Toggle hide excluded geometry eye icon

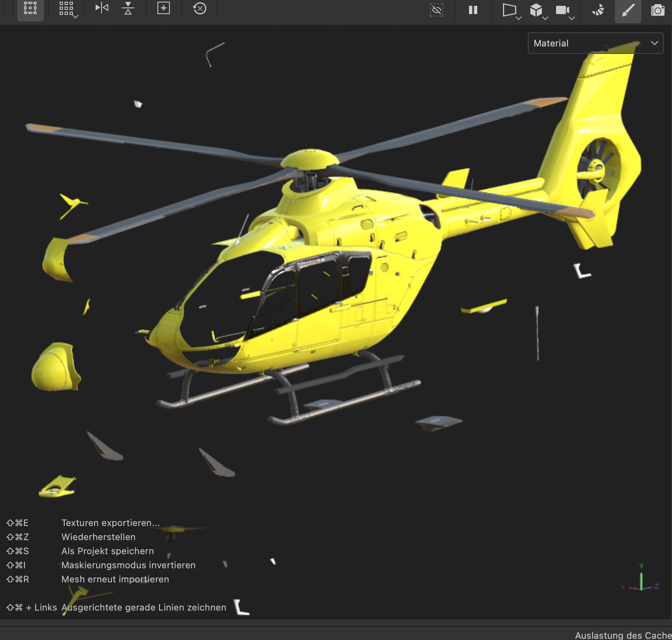(437, 10)
